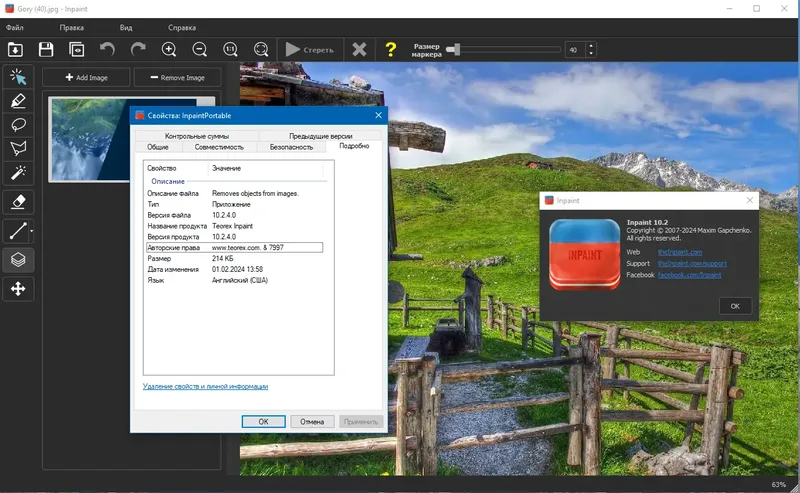Open Удаление свойств и личной информации link
Viewport: 800px width, 493px height.
[205, 386]
